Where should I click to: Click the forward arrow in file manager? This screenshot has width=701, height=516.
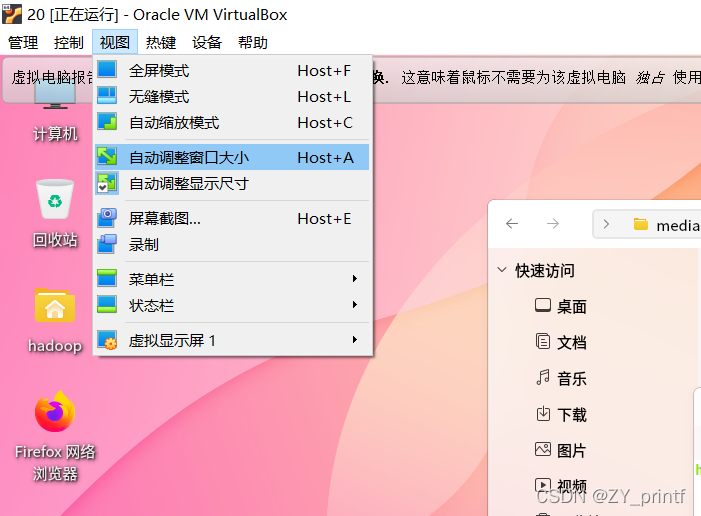(553, 223)
